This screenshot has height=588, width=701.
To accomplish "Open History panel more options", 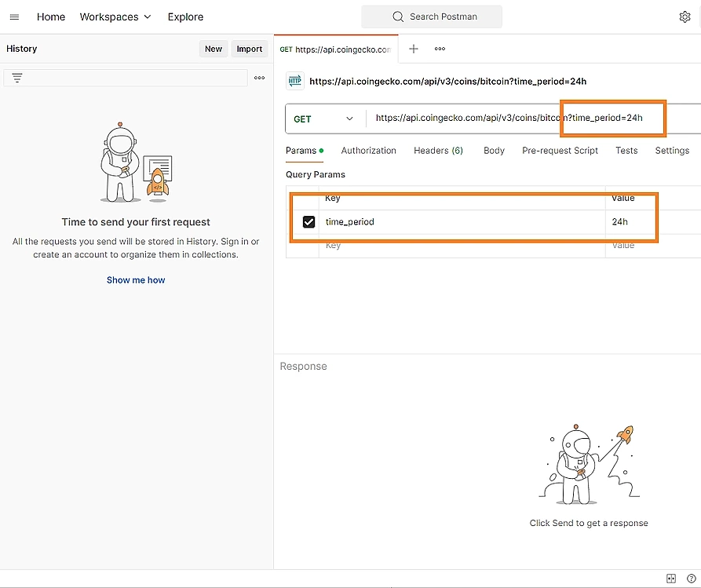I will point(259,78).
